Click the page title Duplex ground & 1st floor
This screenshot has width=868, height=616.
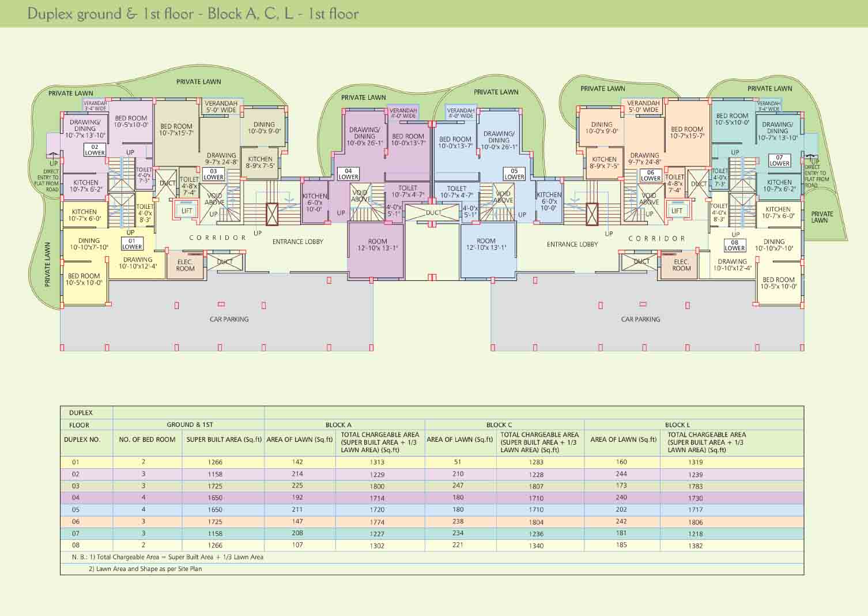[x=193, y=14]
